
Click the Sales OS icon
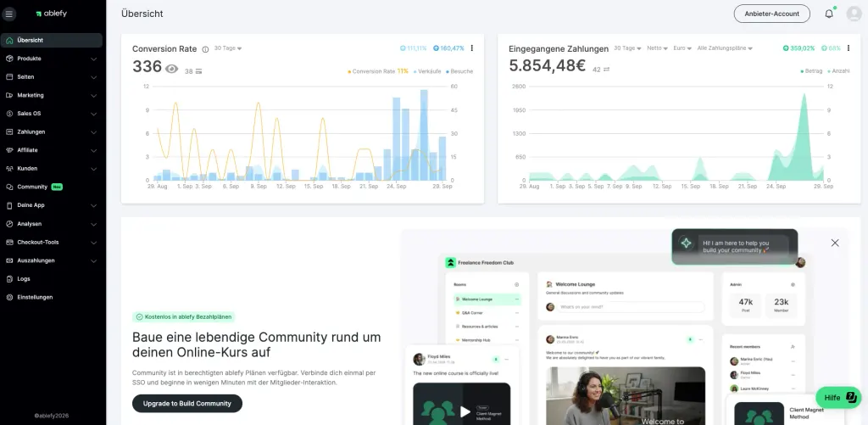[x=9, y=114]
